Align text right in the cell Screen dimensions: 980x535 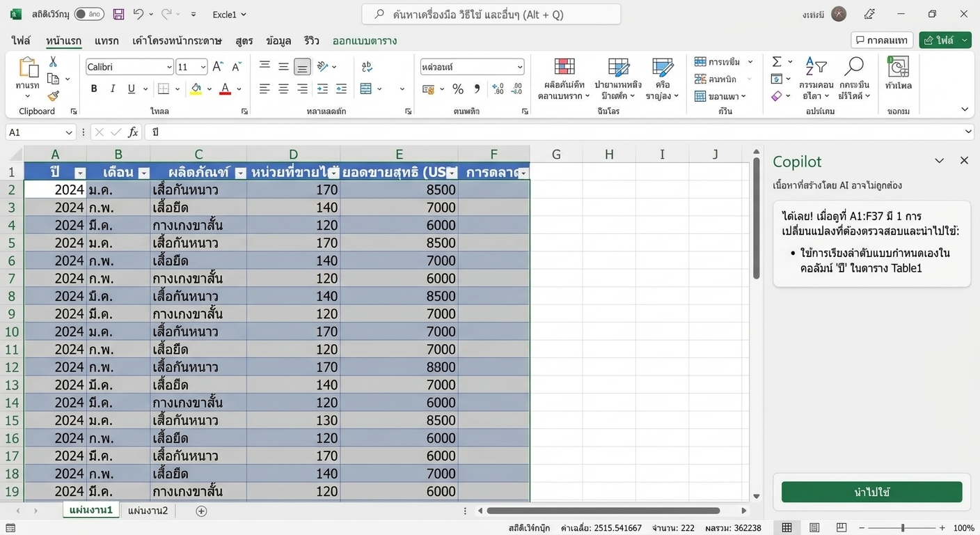pyautogui.click(x=302, y=88)
